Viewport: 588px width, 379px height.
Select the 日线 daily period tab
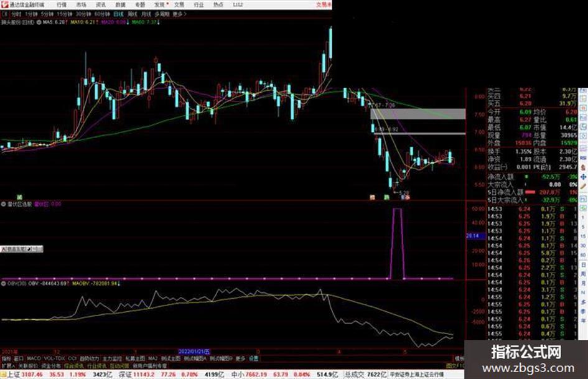coord(118,14)
